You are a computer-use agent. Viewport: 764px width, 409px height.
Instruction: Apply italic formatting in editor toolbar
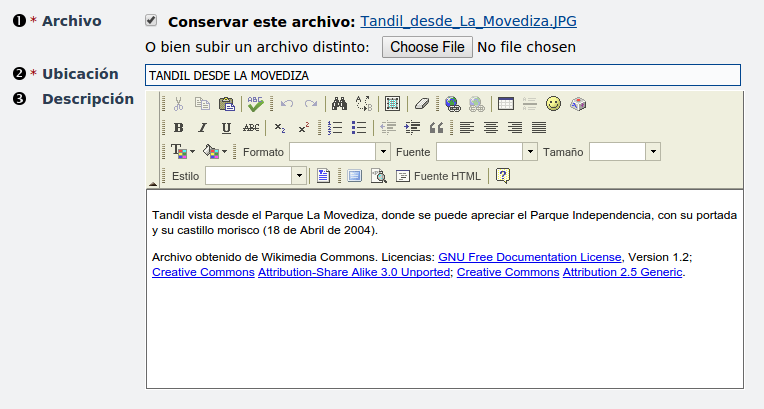pos(202,127)
